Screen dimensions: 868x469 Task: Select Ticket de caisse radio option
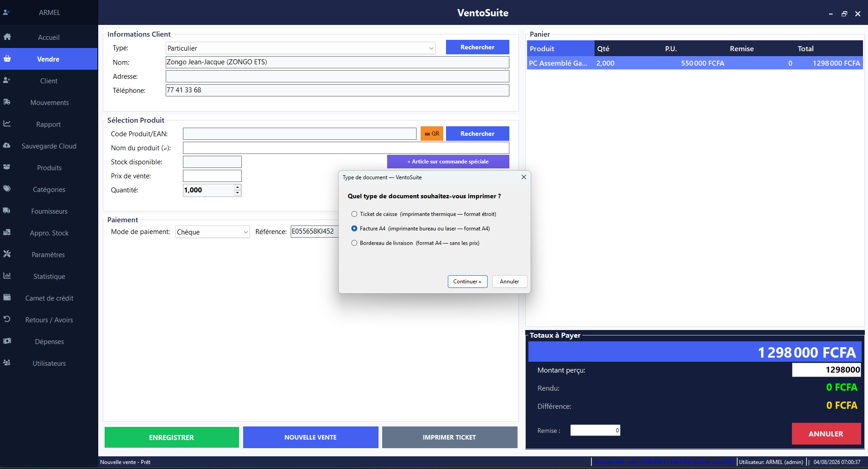click(354, 214)
